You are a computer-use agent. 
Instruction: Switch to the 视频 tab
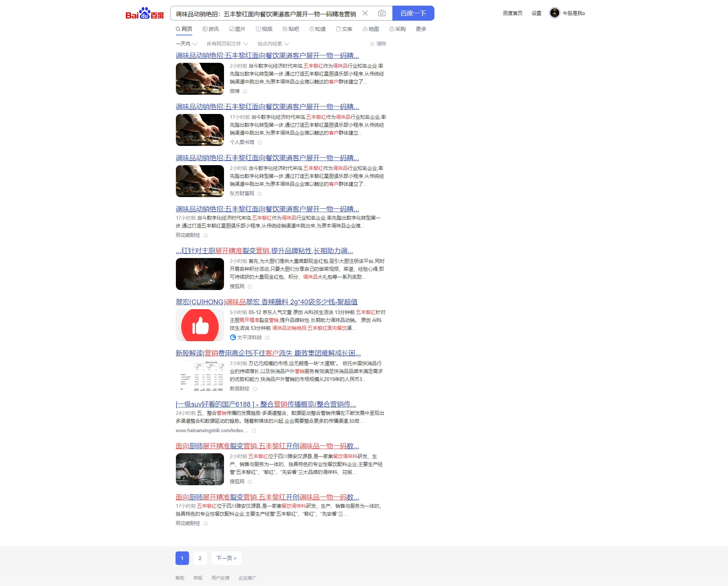click(x=264, y=29)
